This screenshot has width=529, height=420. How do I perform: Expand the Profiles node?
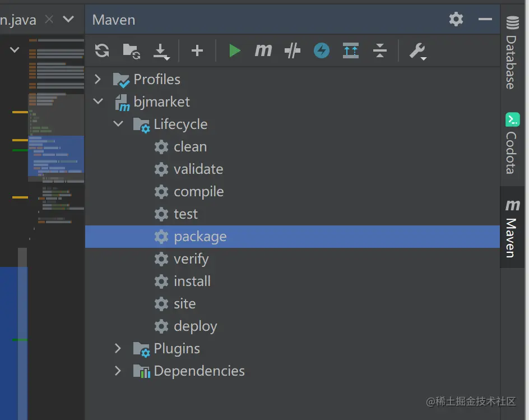pos(98,79)
